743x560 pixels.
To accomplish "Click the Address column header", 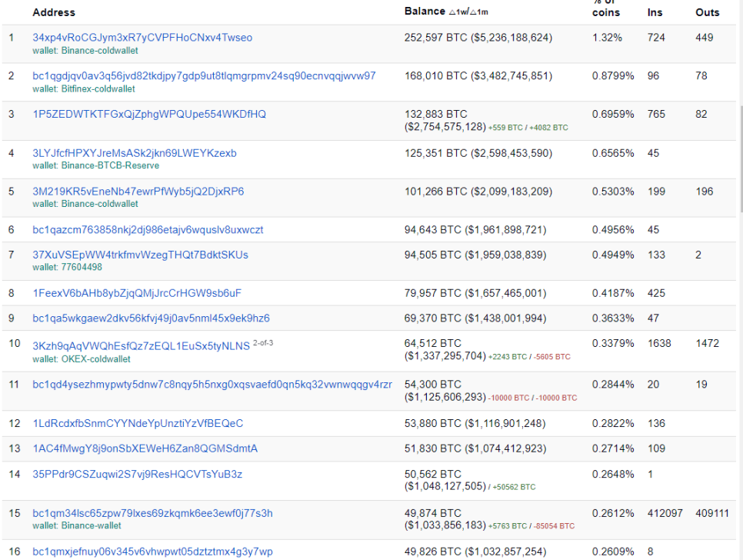I will (54, 12).
